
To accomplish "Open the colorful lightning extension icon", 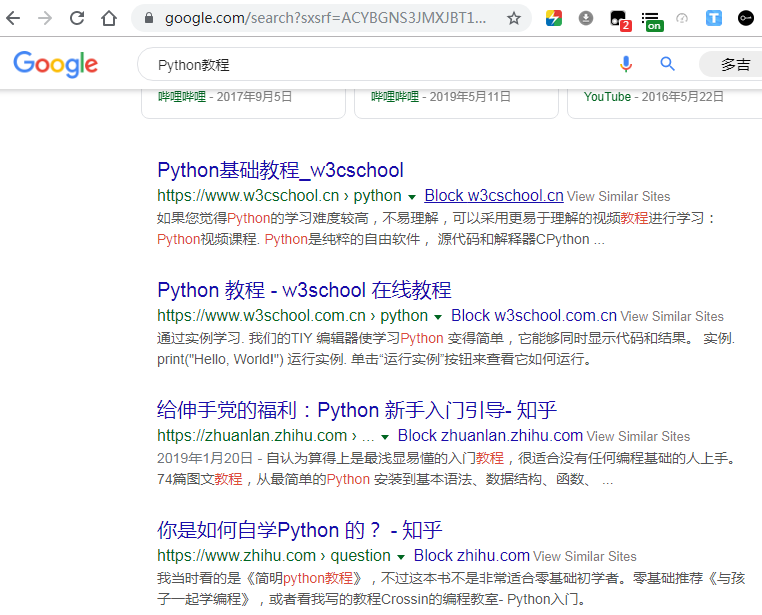I will click(x=554, y=18).
